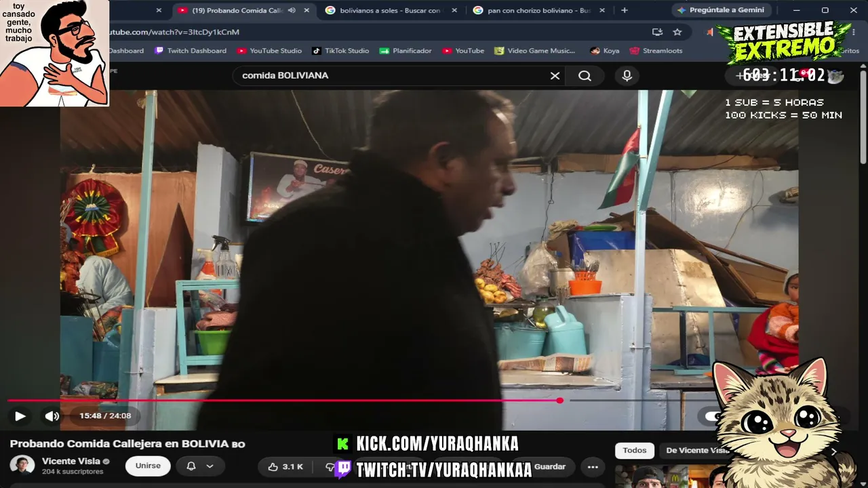Click the cast/install icon in address bar
The height and width of the screenshot is (488, 868).
pos(657,32)
